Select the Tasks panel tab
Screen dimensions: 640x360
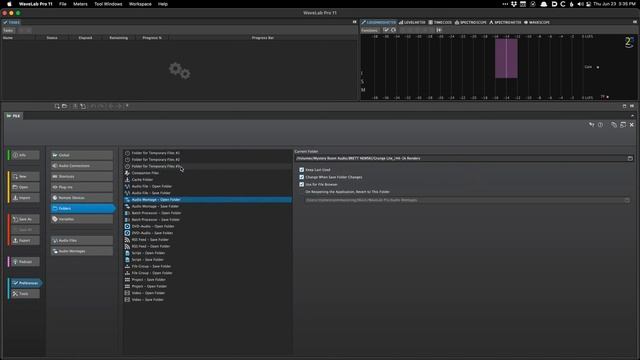coord(11,22)
